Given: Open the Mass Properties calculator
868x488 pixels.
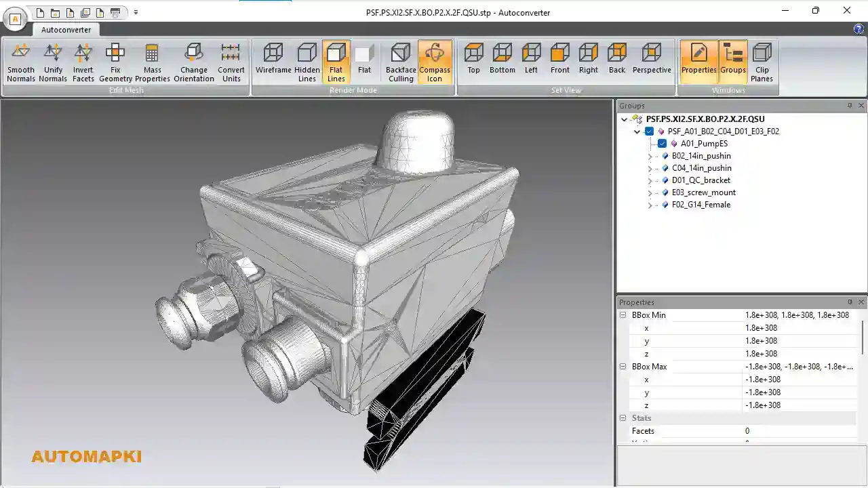Looking at the screenshot, I should tap(152, 62).
